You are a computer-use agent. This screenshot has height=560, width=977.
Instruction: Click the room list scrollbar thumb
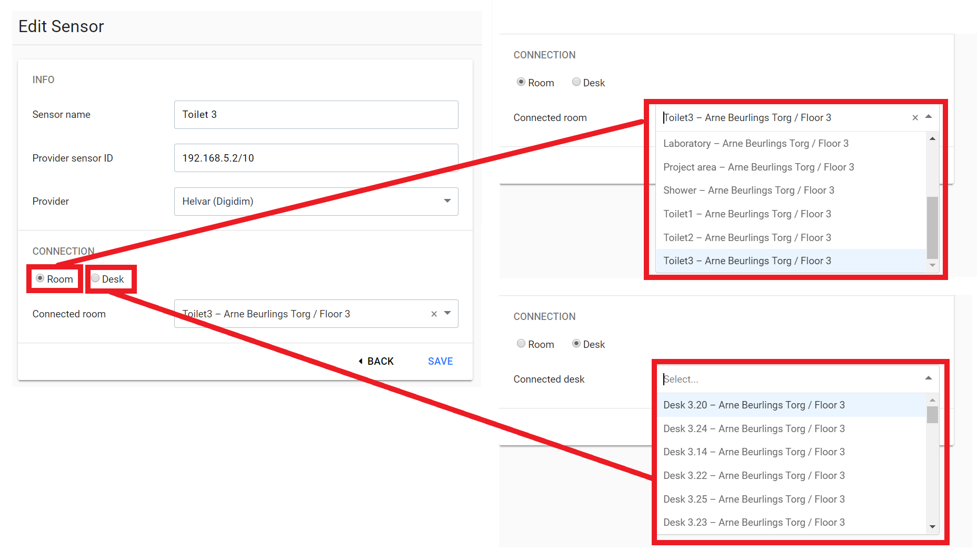tap(932, 228)
